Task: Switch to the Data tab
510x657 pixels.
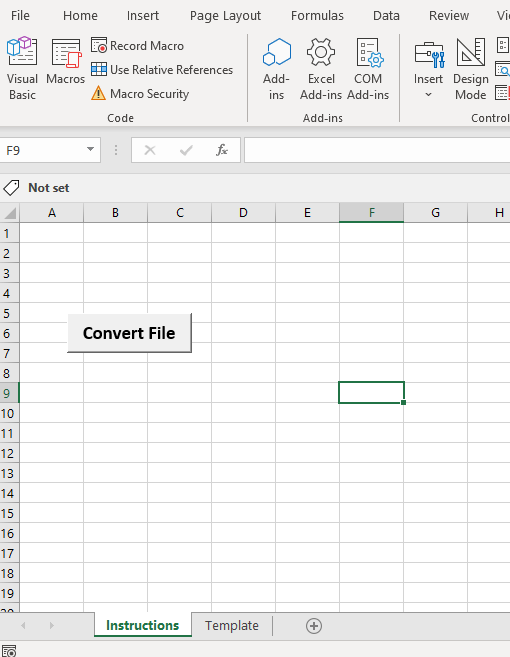Action: (x=386, y=16)
